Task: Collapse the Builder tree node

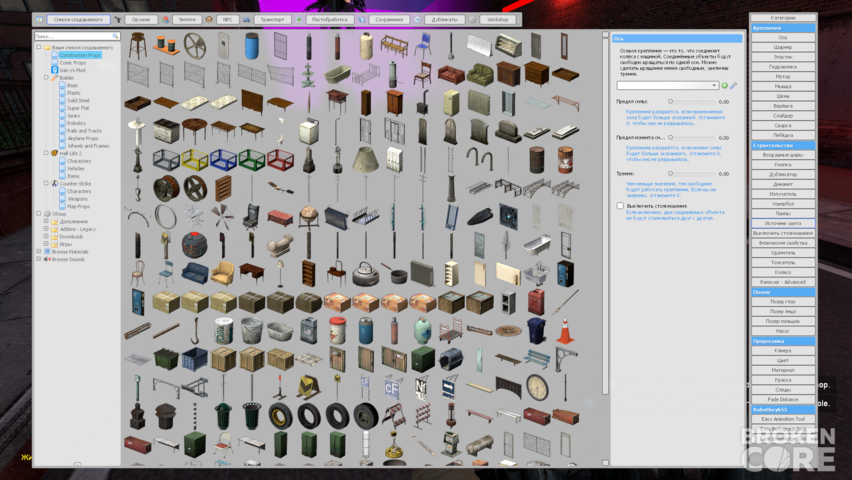Action: pos(46,78)
